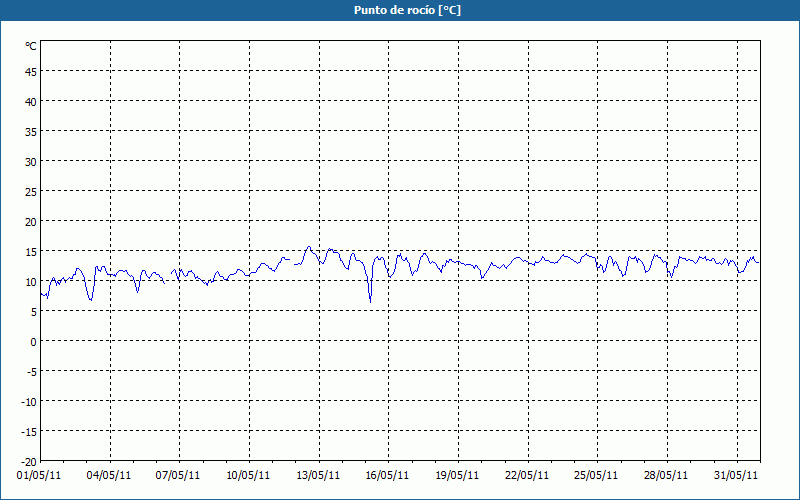
Task: Click the 'Punto de rocío [°C]' chart title
Action: [407, 10]
